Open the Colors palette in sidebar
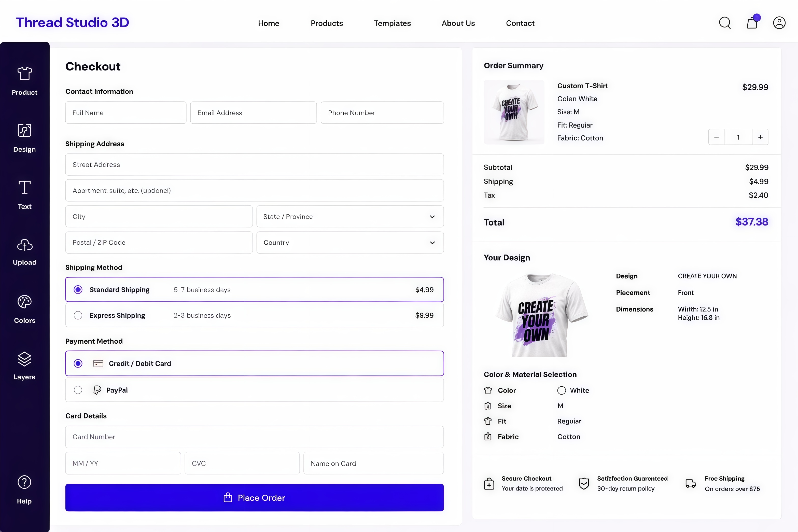Viewport: 798px width, 532px height. tap(24, 309)
